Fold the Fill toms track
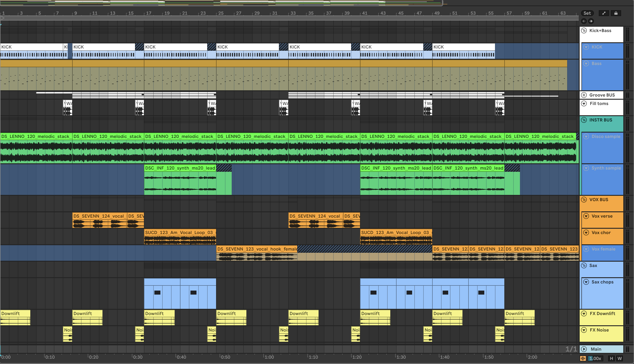Screen dimensions: 634x364 click(584, 103)
